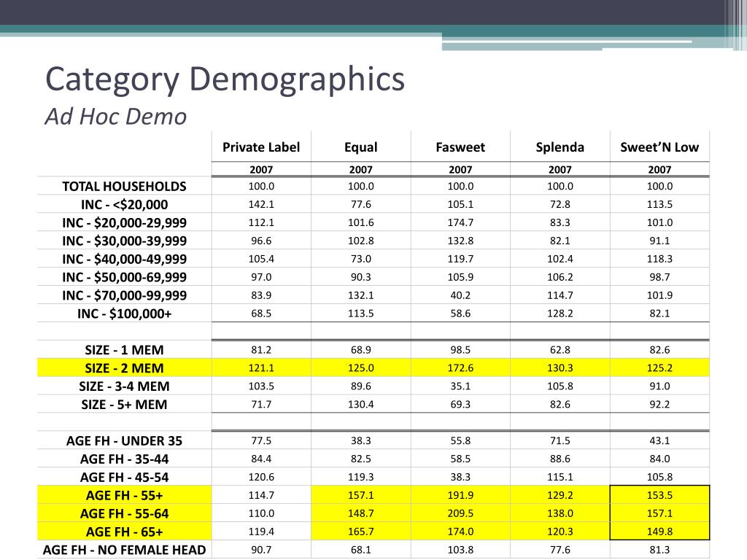The height and width of the screenshot is (560, 747).
Task: Select the "Private Label" column header
Action: pos(261,147)
